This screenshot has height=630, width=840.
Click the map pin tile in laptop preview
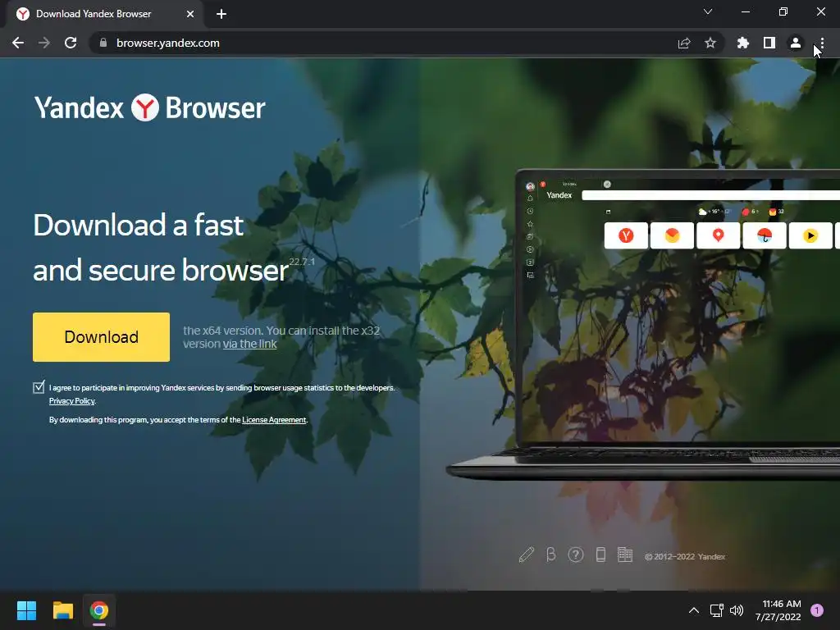point(718,235)
